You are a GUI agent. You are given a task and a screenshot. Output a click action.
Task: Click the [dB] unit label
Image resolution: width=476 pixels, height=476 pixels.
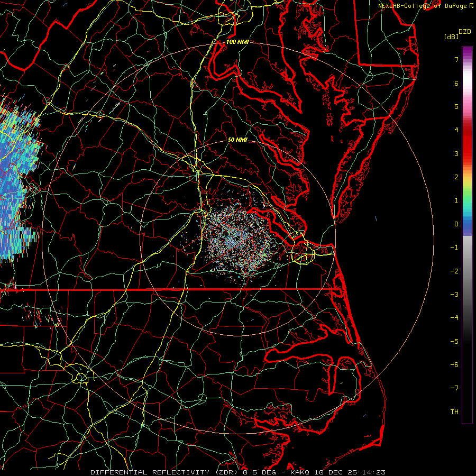pyautogui.click(x=452, y=36)
